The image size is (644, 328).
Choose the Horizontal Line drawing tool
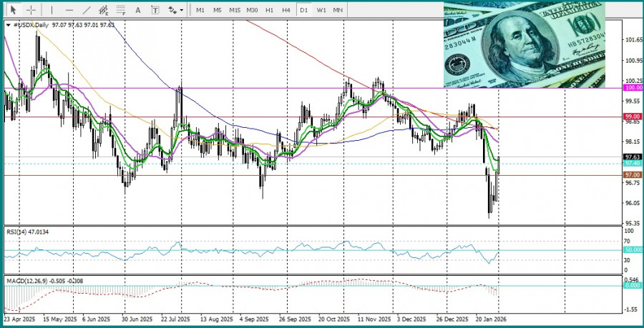[x=69, y=10]
